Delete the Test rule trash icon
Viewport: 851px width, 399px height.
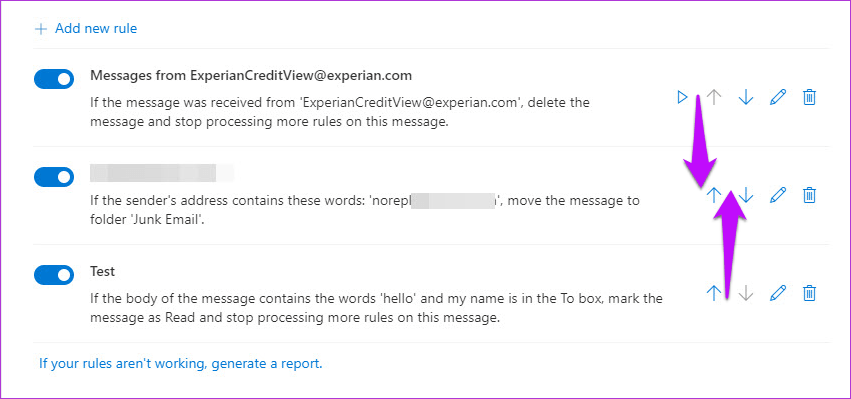[x=809, y=294]
